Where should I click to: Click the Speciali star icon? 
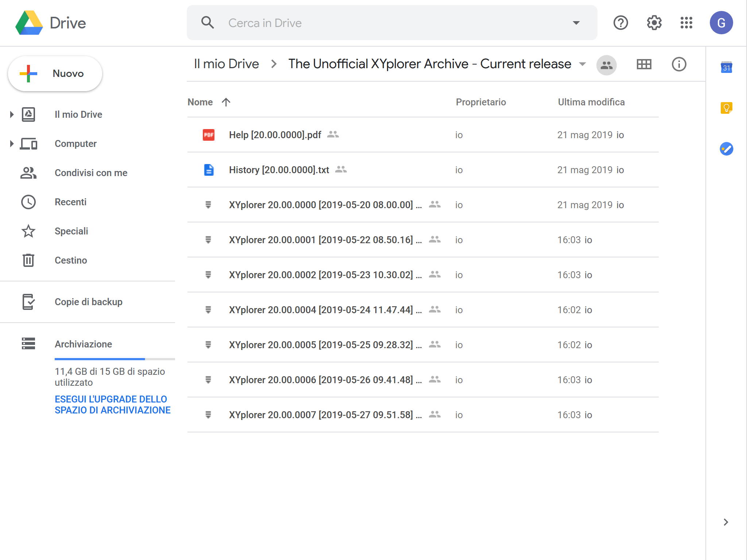click(28, 231)
